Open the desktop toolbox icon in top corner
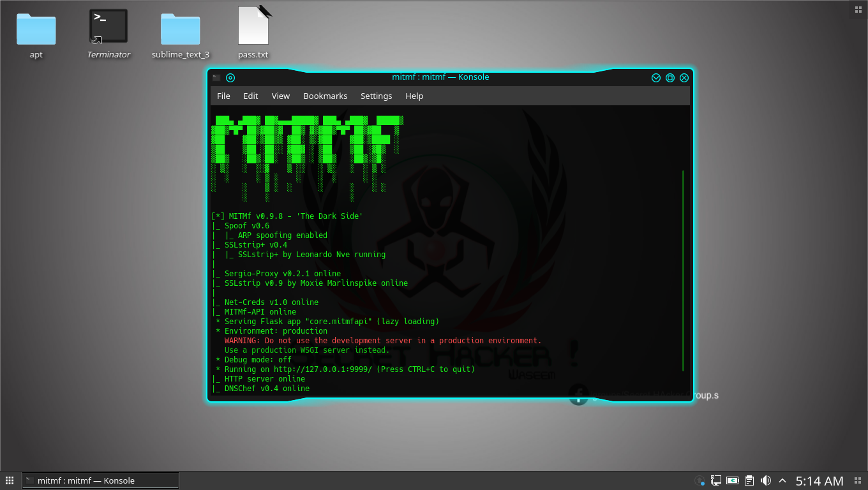 858,9
